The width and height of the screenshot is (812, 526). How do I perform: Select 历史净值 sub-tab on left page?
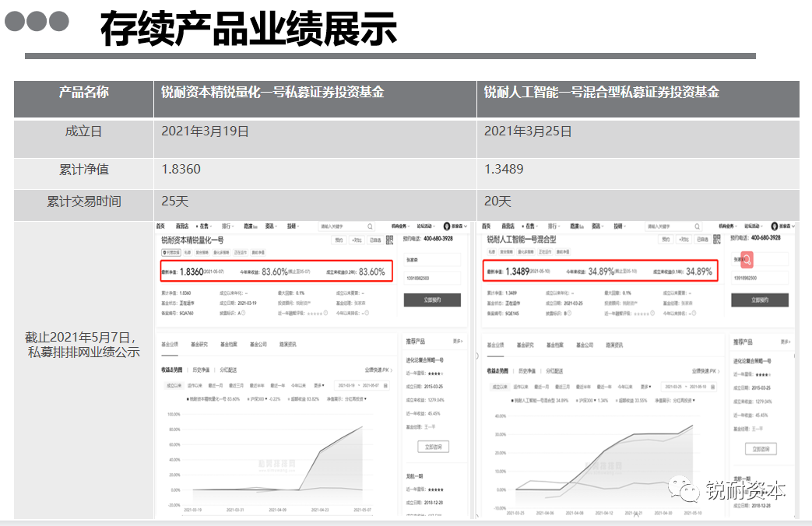click(x=200, y=370)
